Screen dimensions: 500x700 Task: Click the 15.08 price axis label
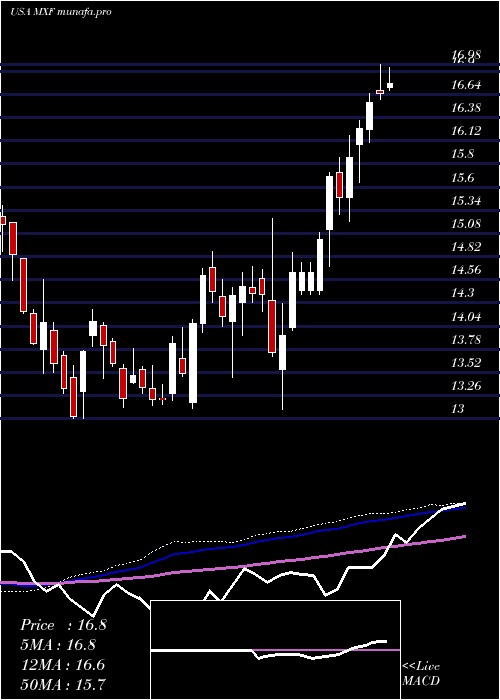coord(466,223)
